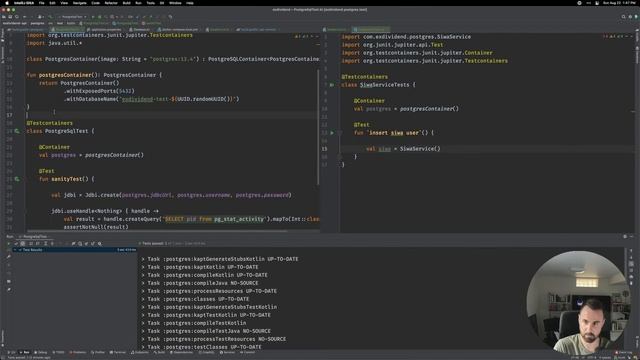Open the Build tool window button in bottom bar
640x360 pixels.
coord(160,352)
